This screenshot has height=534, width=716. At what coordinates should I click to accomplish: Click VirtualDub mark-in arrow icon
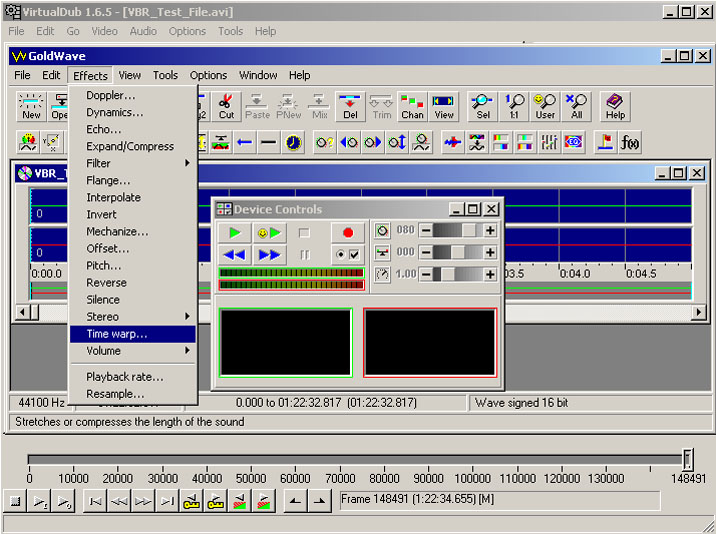295,502
